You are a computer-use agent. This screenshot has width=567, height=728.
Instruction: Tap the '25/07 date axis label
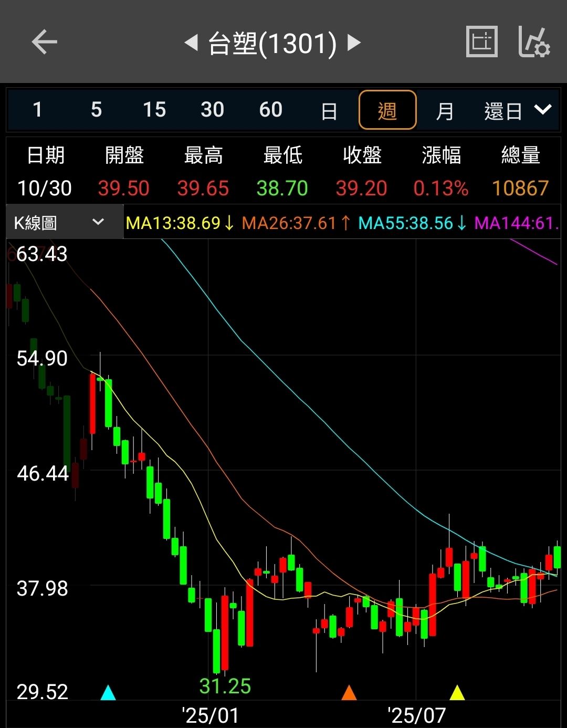417,715
